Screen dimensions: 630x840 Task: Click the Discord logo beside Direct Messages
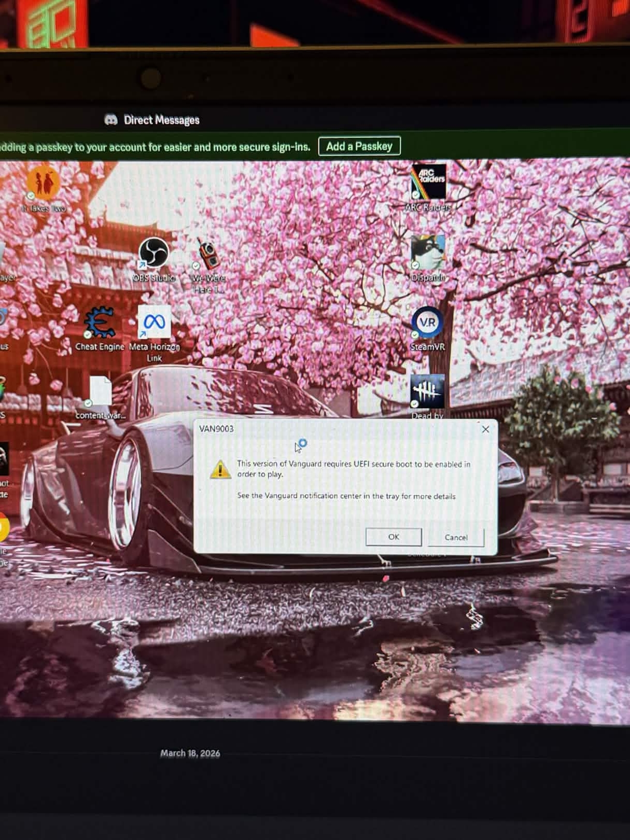(x=110, y=120)
